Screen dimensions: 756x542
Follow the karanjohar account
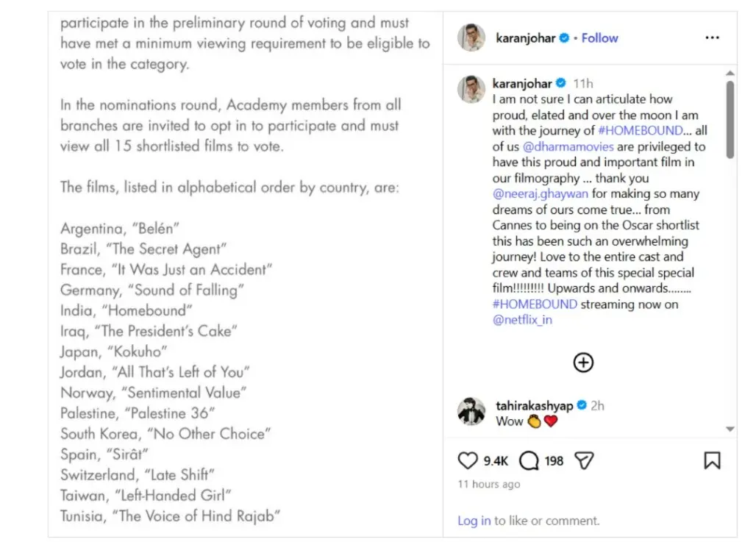click(599, 38)
